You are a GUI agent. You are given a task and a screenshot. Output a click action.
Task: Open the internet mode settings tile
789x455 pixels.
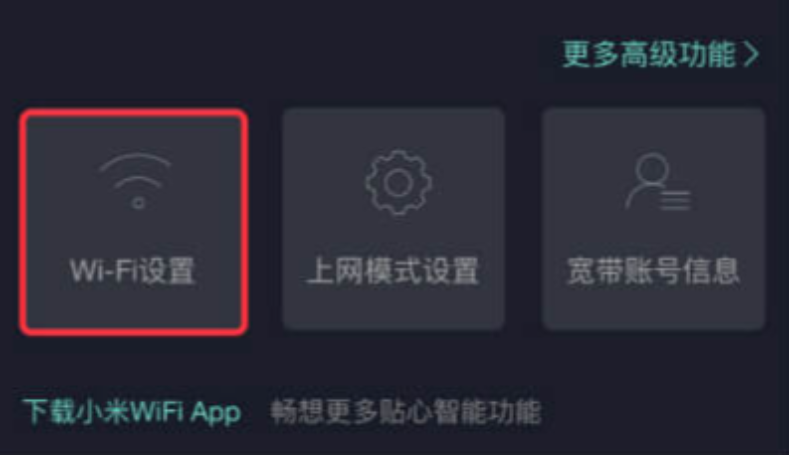[393, 218]
